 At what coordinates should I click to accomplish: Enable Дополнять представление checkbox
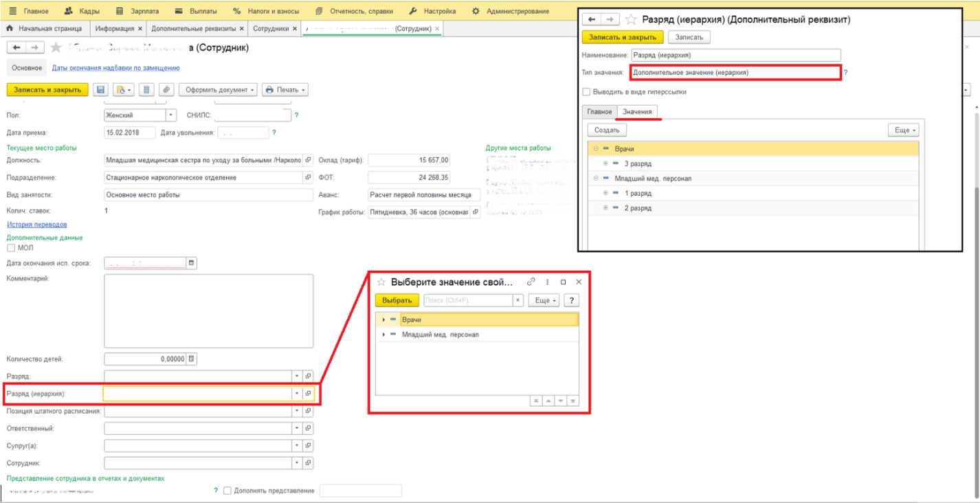[227, 491]
